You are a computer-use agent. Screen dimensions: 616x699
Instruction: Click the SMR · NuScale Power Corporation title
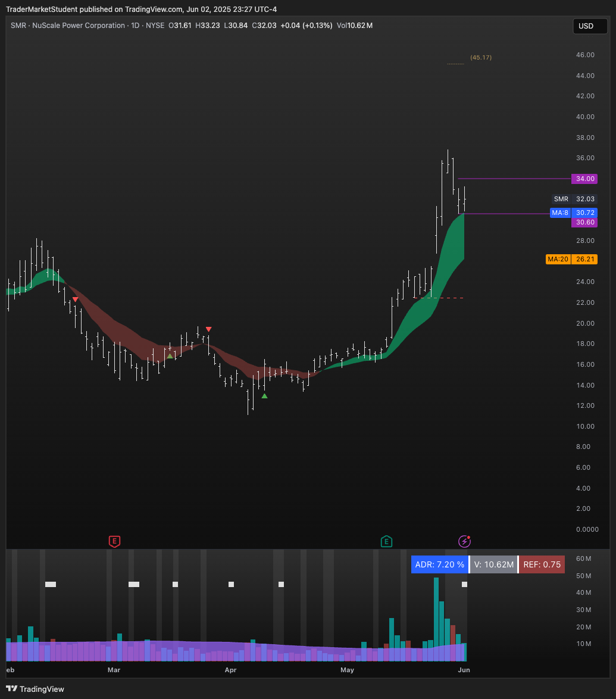[68, 26]
